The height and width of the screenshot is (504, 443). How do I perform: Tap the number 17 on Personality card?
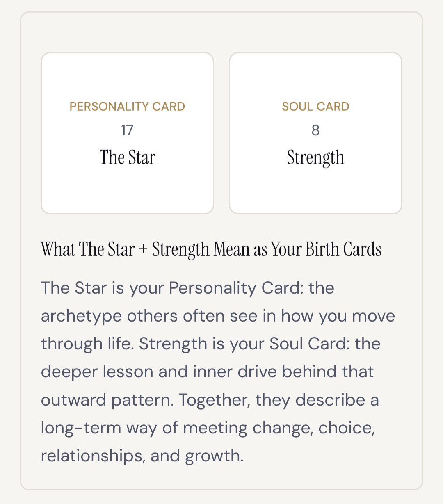tap(127, 130)
